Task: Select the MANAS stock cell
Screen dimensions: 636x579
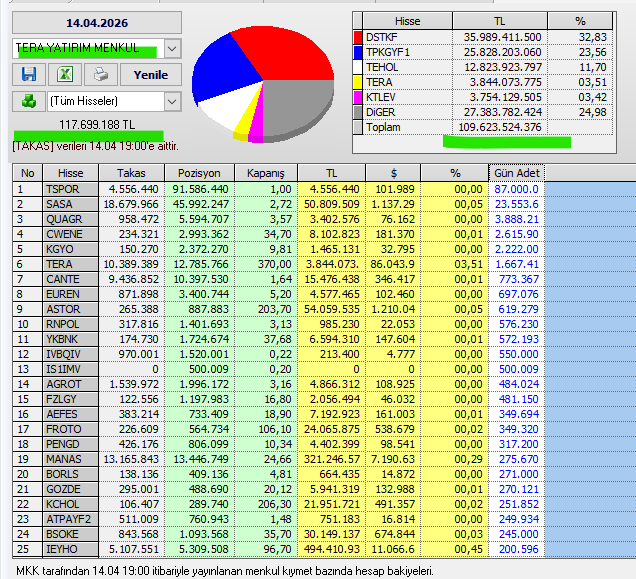Action: pos(71,460)
